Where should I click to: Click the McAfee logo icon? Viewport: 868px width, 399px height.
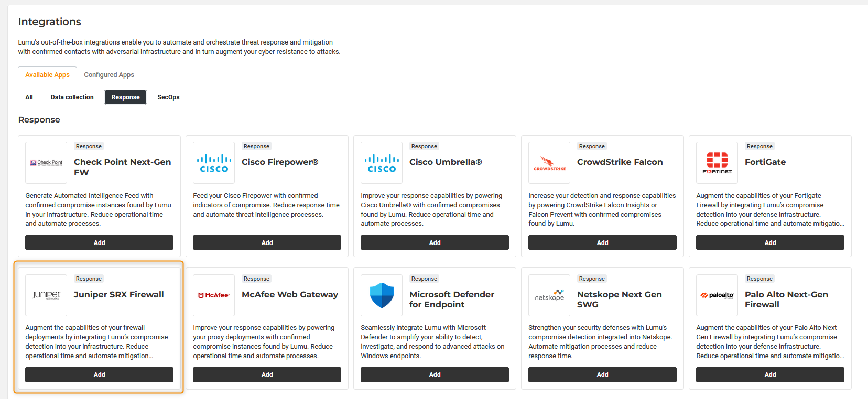(x=214, y=295)
